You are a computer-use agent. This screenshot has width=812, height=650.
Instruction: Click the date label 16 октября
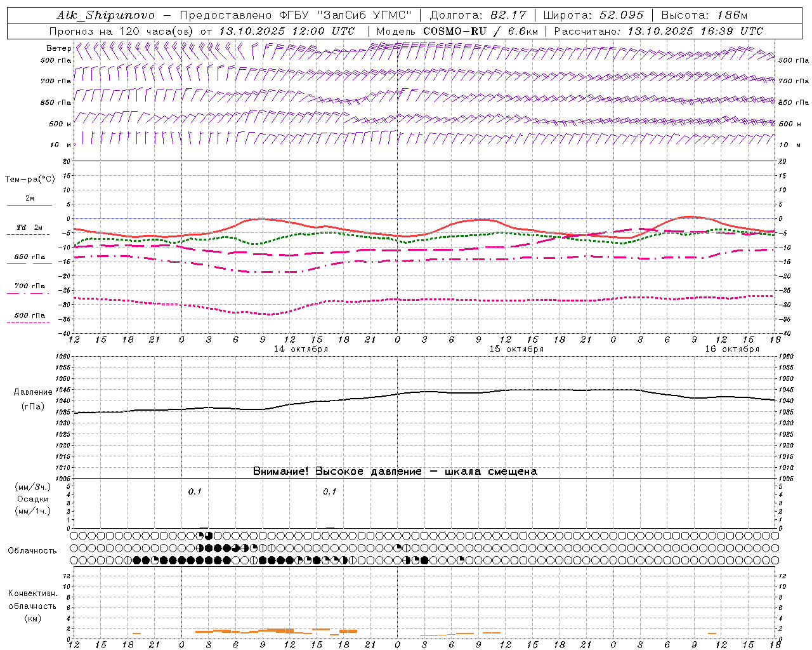[732, 349]
